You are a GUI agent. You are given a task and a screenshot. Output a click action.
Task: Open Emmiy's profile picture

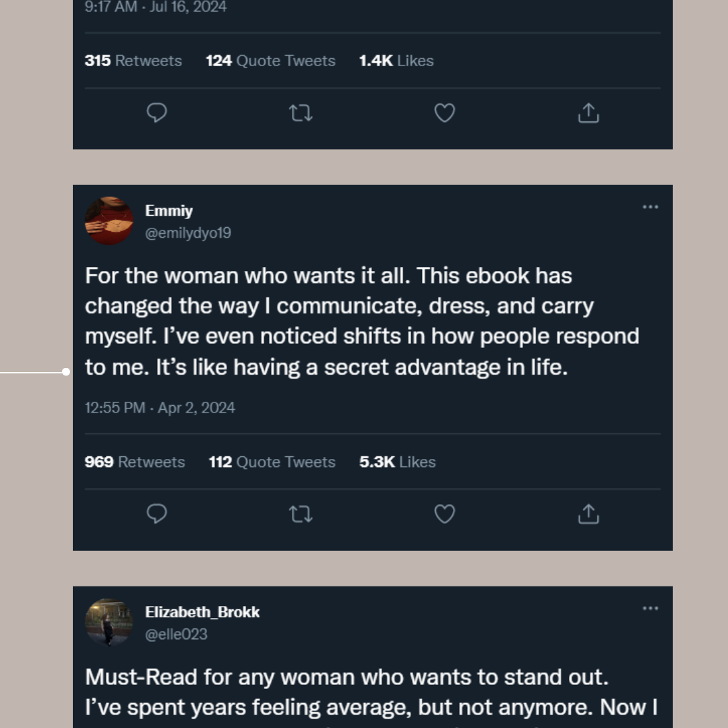pyautogui.click(x=109, y=221)
